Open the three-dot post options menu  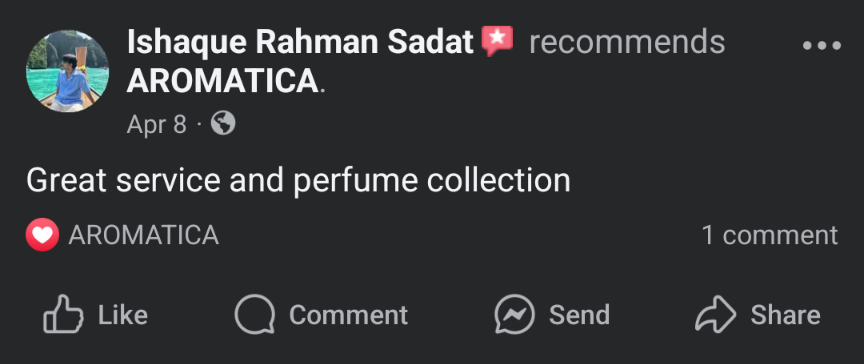pyautogui.click(x=822, y=46)
